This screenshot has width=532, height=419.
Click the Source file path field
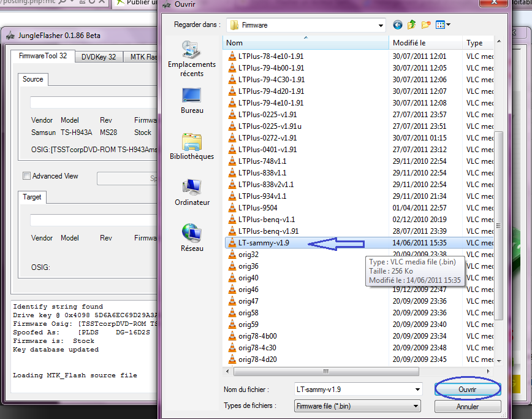pyautogui.click(x=94, y=102)
